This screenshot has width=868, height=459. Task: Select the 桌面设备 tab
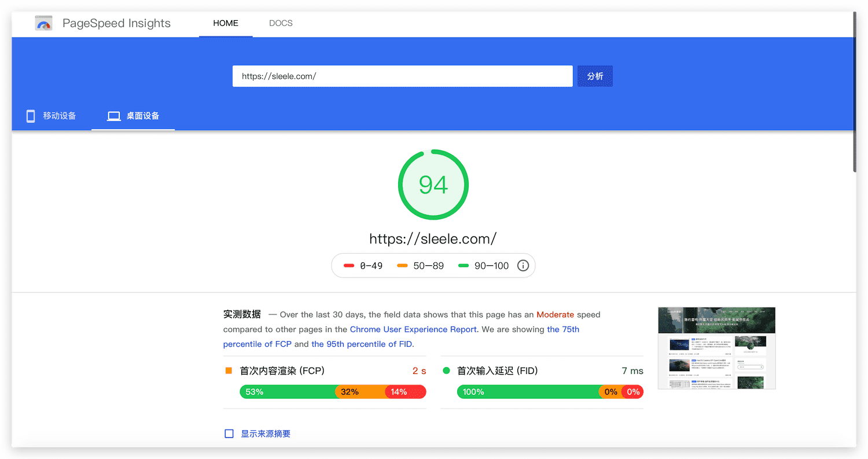(x=133, y=116)
